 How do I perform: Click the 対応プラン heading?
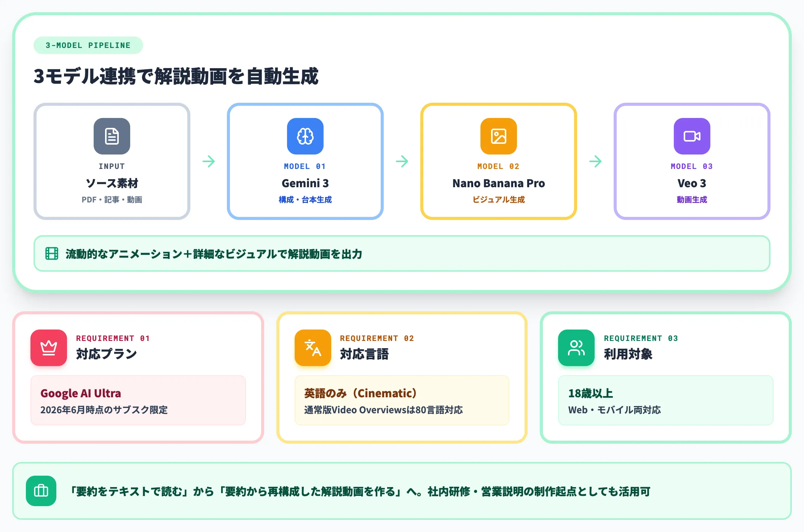106,354
